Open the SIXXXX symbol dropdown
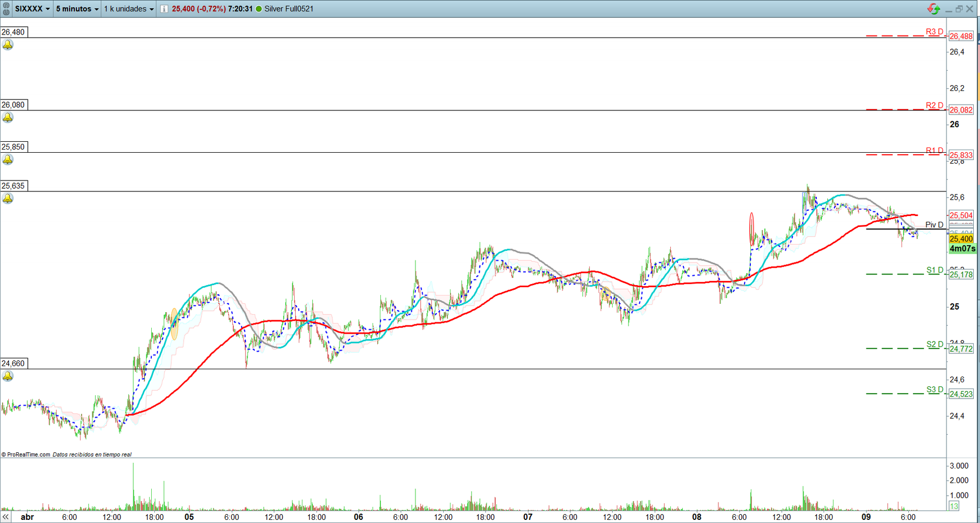This screenshot has width=980, height=523. coord(32,9)
